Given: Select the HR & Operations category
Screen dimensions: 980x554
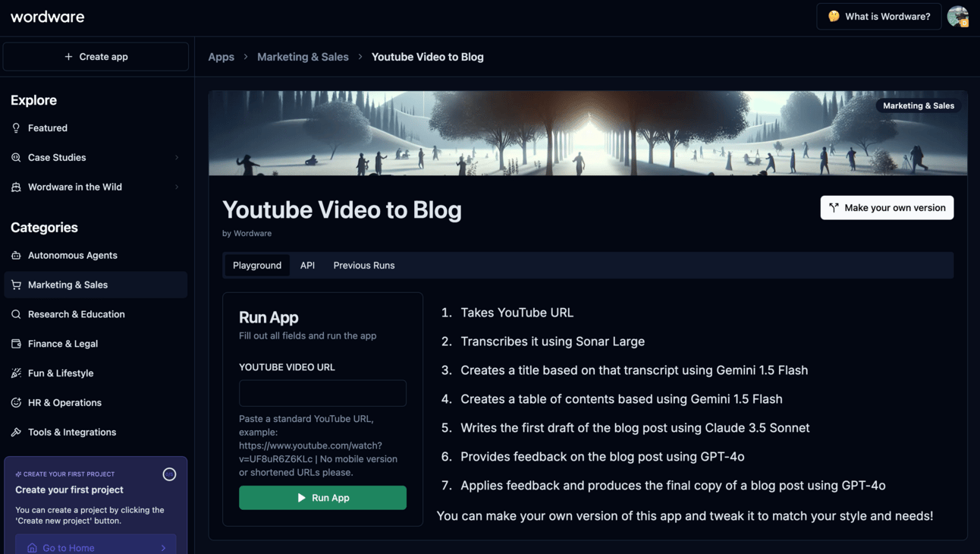Looking at the screenshot, I should pos(96,403).
